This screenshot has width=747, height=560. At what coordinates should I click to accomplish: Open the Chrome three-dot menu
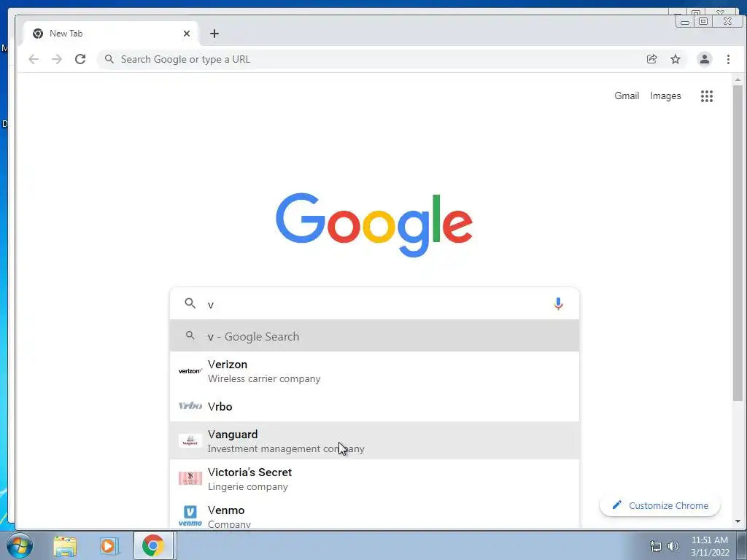(x=728, y=59)
